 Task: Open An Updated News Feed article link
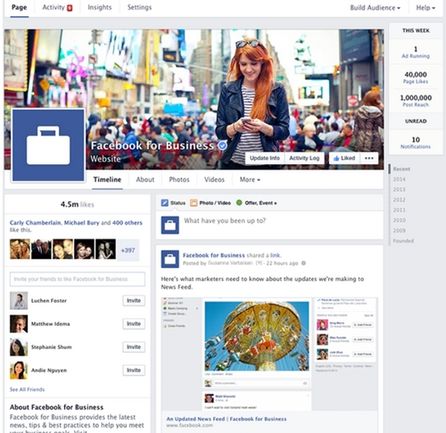click(226, 419)
